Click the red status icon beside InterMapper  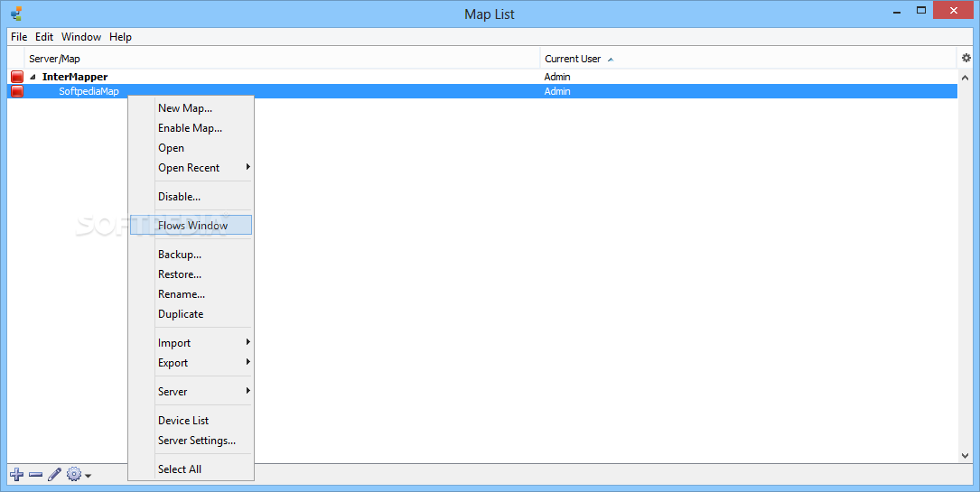click(17, 77)
